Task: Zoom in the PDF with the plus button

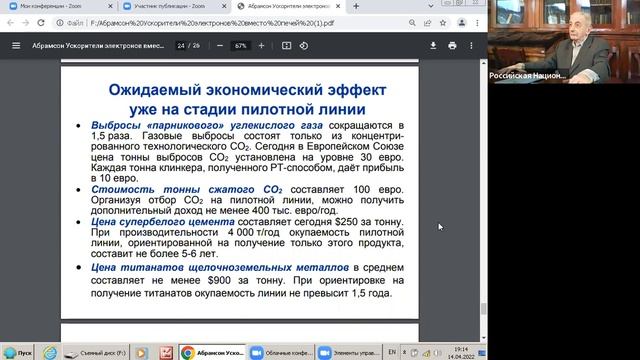Action: click(x=261, y=46)
